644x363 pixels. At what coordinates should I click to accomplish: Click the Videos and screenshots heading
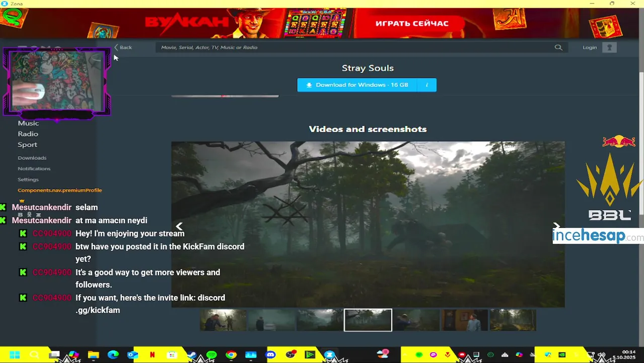(368, 129)
